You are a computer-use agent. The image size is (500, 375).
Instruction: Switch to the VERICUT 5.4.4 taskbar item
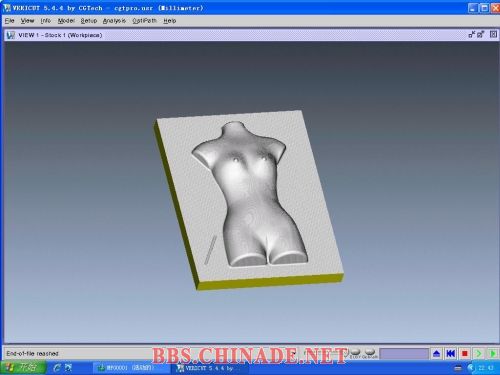click(x=209, y=368)
